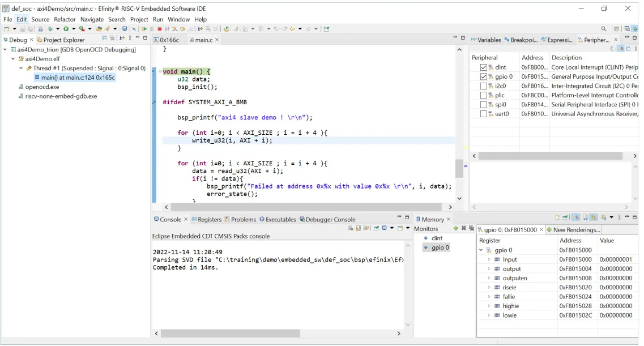The height and width of the screenshot is (346, 644).
Task: Switch to the Registers tab
Action: pos(206,220)
